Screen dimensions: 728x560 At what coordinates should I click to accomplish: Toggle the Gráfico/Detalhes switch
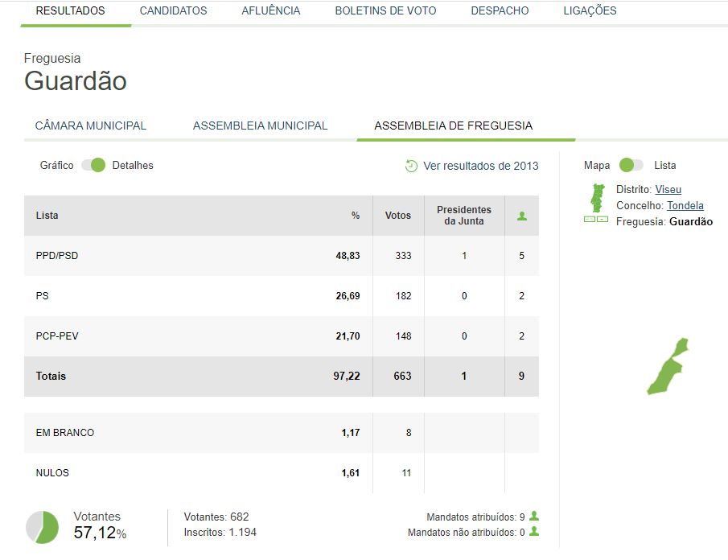(x=93, y=165)
